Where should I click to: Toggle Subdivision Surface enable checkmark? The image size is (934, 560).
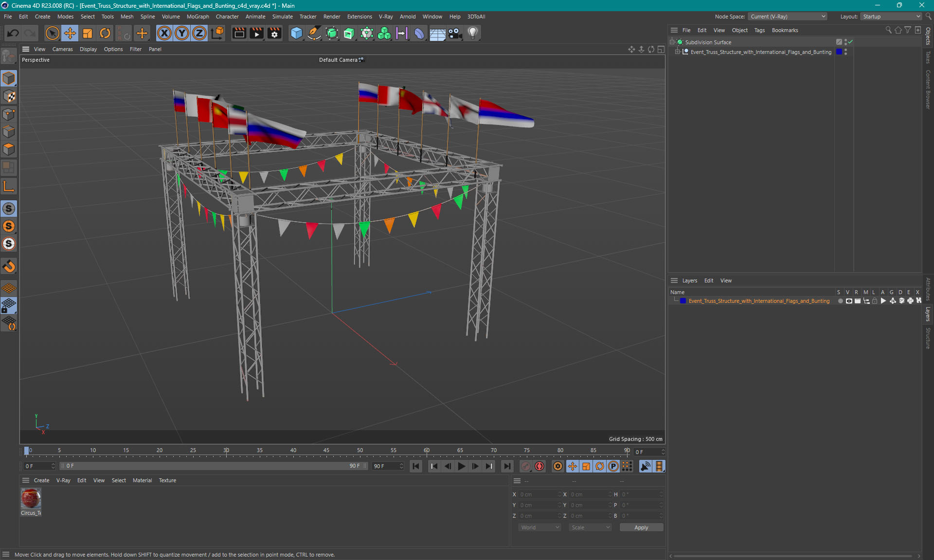pos(850,42)
